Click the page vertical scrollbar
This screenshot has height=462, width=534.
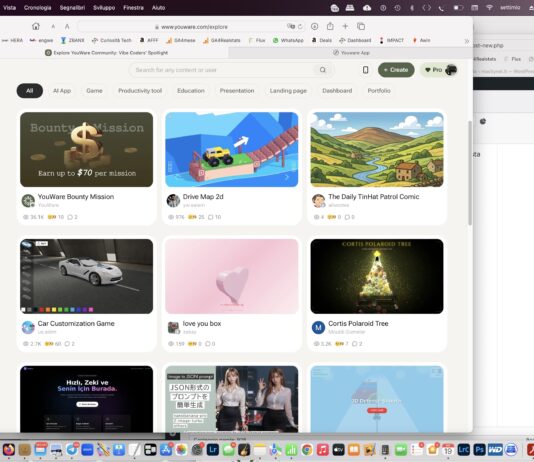coord(470,172)
